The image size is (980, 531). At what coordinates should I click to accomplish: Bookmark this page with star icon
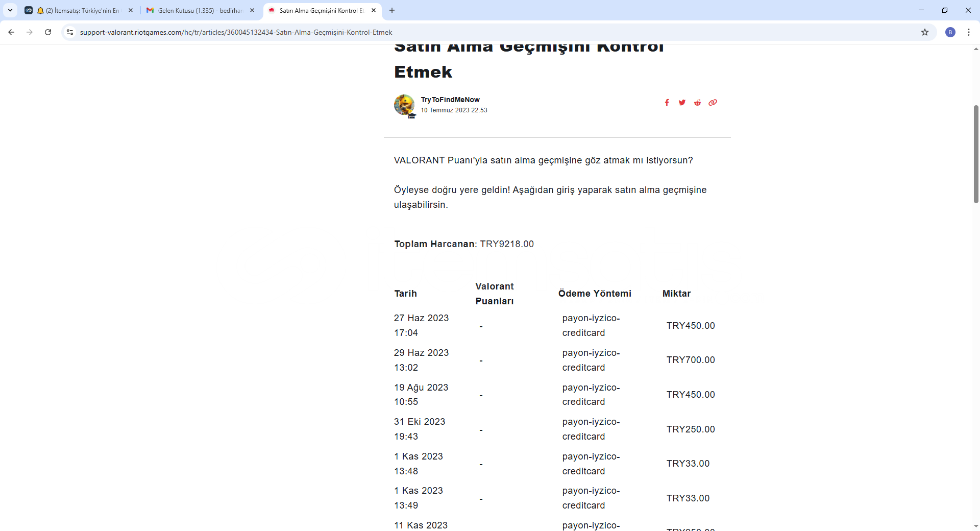tap(925, 32)
